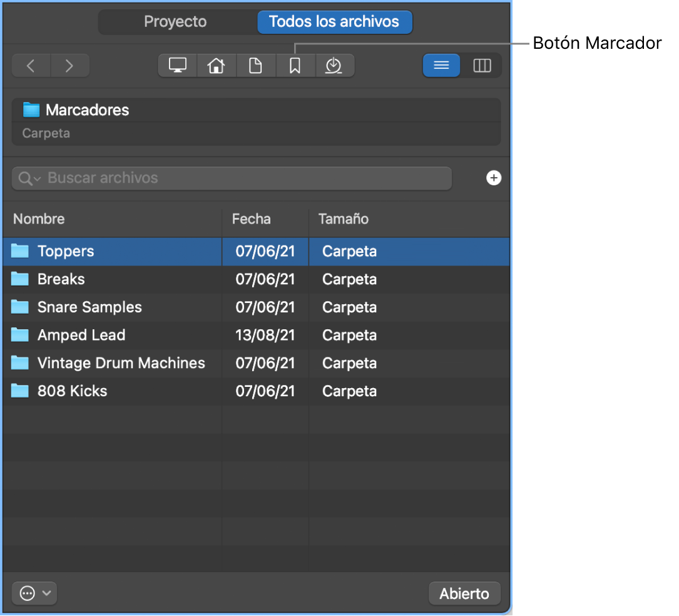Navigate back with the left arrow
Screen dimensions: 679x616
pyautogui.click(x=31, y=65)
